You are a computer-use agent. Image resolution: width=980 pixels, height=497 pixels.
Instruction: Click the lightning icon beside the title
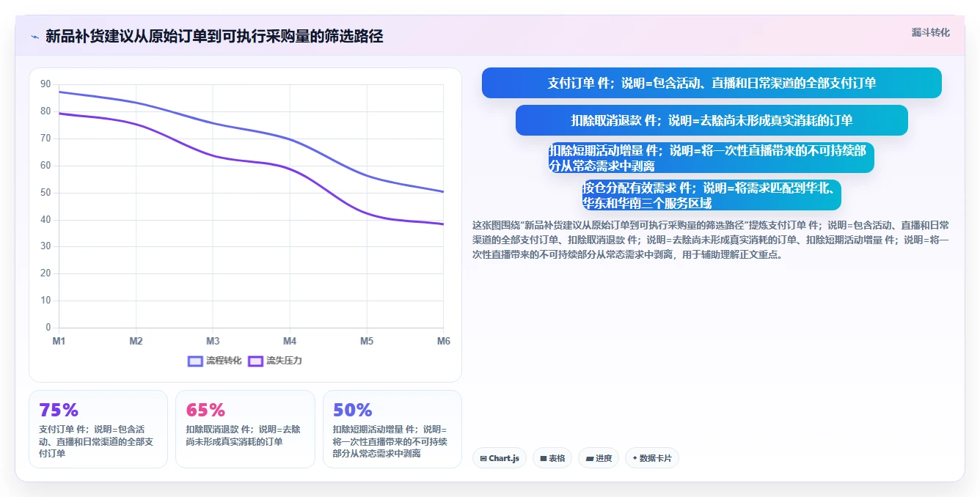coord(34,37)
